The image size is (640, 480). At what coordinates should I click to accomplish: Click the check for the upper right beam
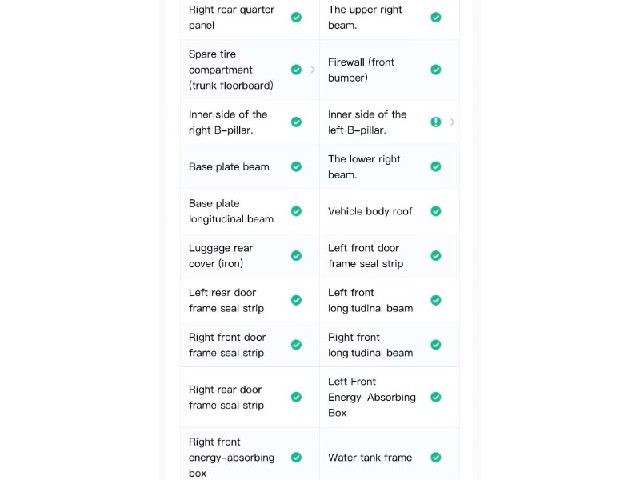[436, 17]
